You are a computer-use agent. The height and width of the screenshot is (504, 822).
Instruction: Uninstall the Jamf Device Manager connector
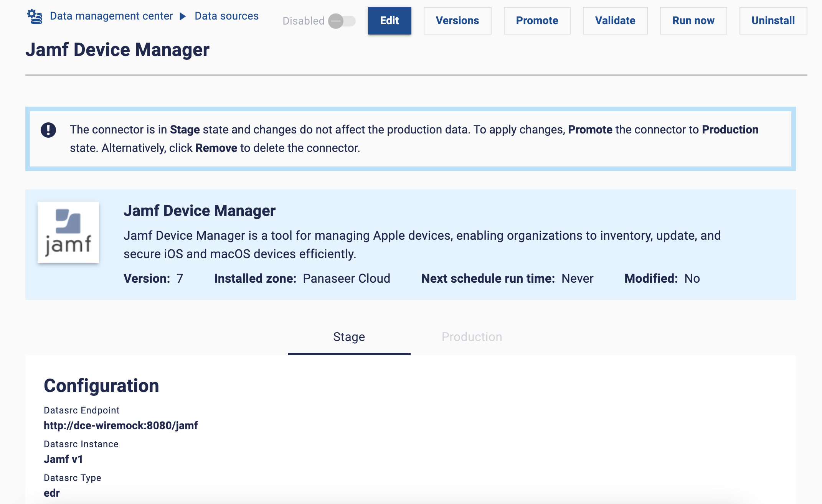[x=773, y=21]
